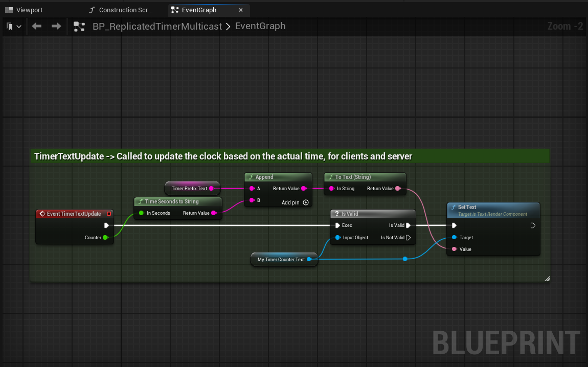Select the Append node title

(x=264, y=177)
